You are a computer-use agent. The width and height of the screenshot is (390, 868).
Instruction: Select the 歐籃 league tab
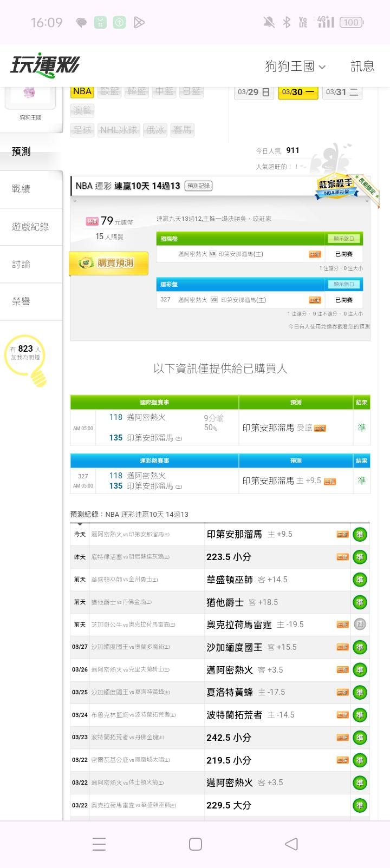click(x=109, y=91)
